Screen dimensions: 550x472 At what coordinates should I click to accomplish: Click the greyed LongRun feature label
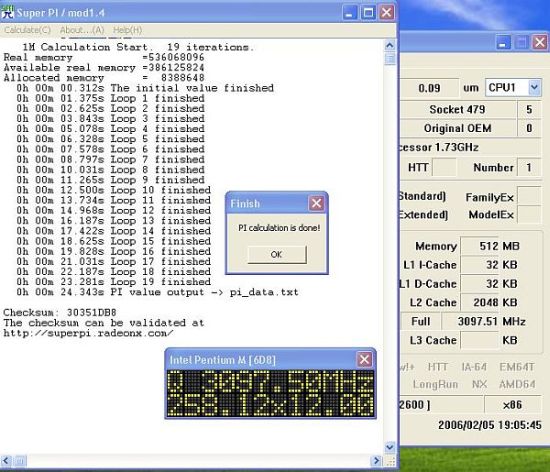click(x=435, y=385)
